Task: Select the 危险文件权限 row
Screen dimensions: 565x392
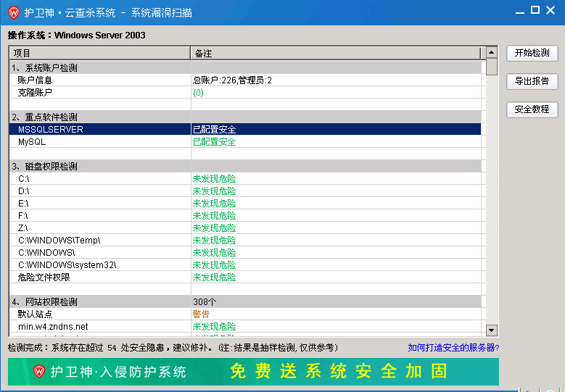Action: [245, 278]
